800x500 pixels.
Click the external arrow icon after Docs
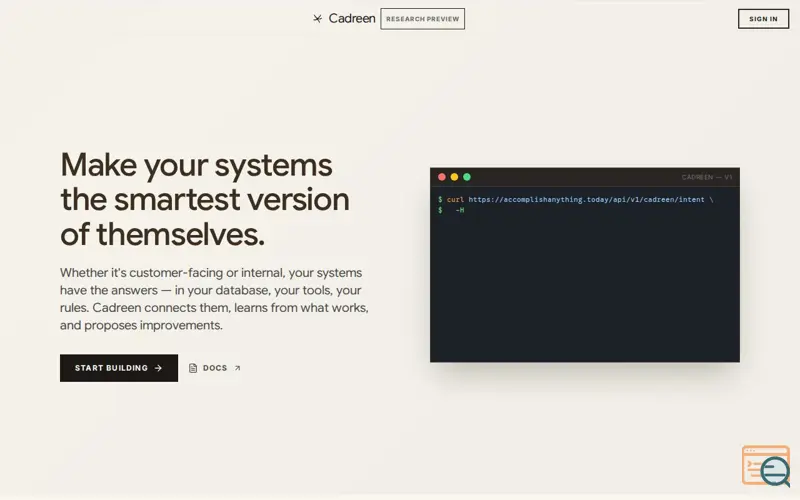[x=237, y=368]
